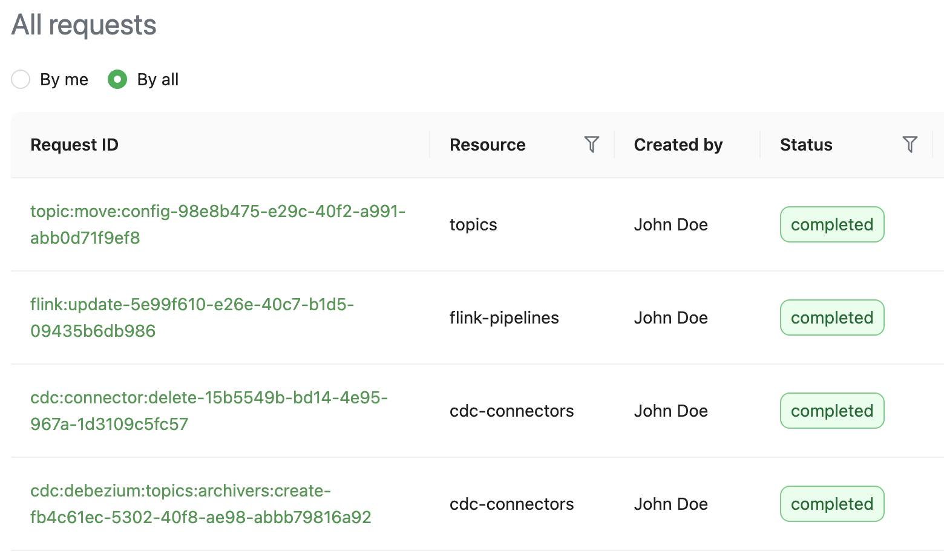Click John Doe in the cdc:connector:delete row
Screen dimensions: 944x560
tap(671, 411)
